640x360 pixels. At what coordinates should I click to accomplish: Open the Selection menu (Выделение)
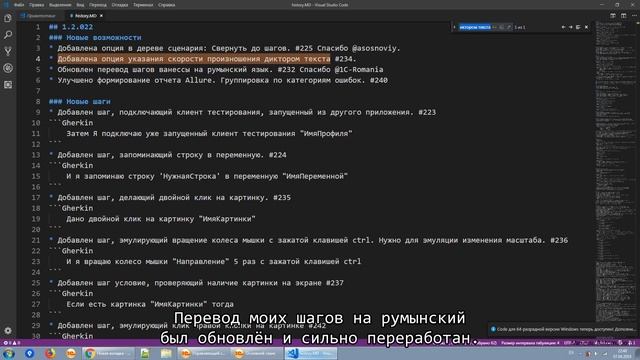tap(60, 5)
